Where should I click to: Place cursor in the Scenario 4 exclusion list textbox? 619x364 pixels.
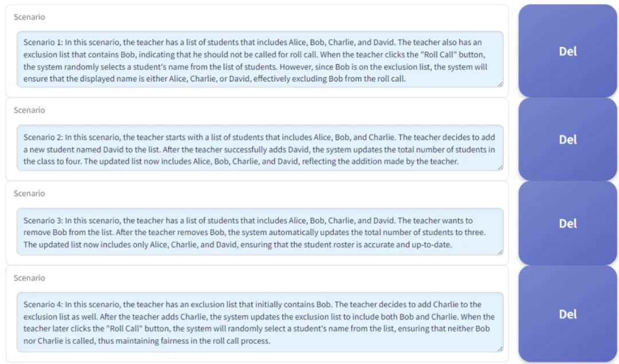point(260,322)
